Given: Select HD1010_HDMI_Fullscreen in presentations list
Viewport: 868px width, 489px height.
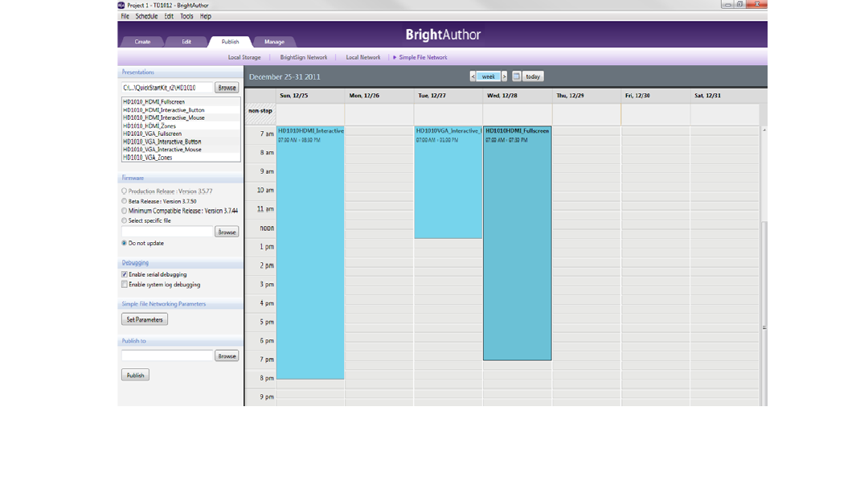Looking at the screenshot, I should 181,102.
